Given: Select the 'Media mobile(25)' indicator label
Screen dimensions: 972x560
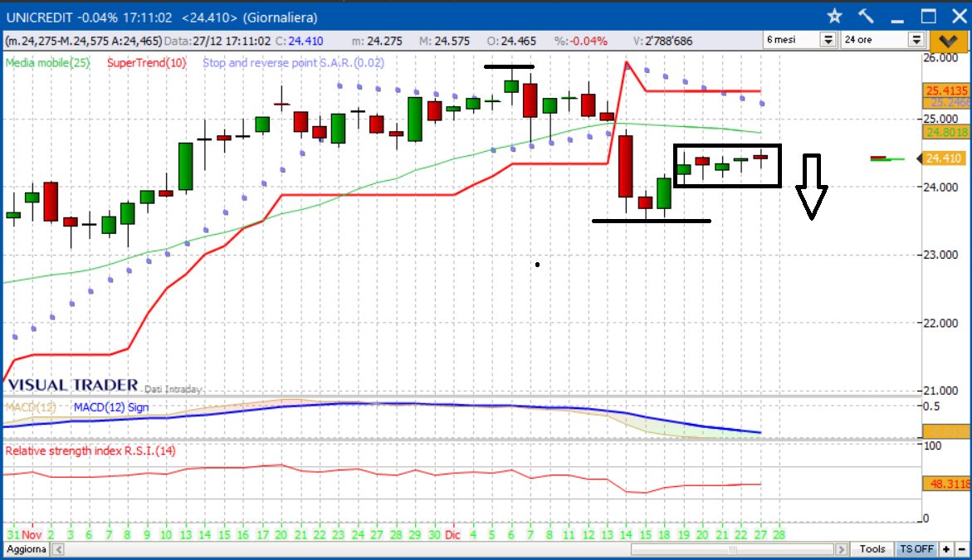Looking at the screenshot, I should pos(48,62).
